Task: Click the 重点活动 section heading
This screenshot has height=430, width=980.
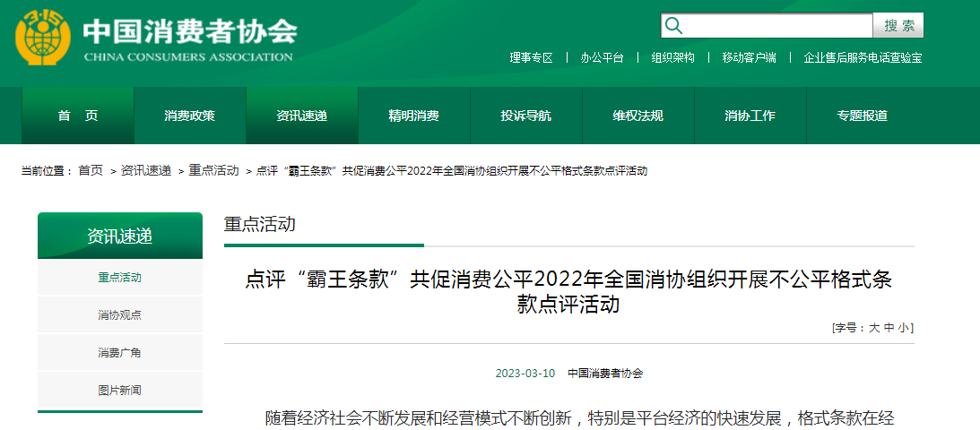Action: pos(260,225)
